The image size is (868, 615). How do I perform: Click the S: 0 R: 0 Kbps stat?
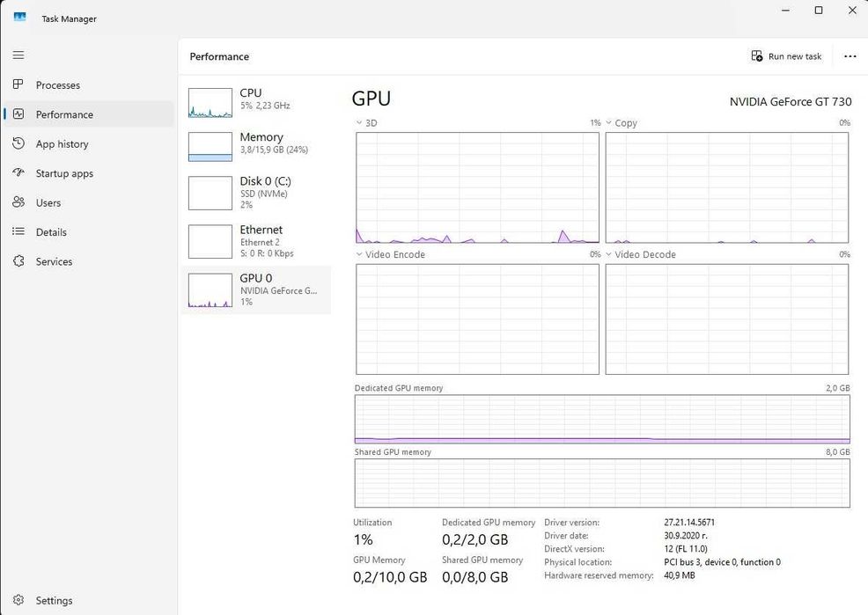tap(267, 253)
